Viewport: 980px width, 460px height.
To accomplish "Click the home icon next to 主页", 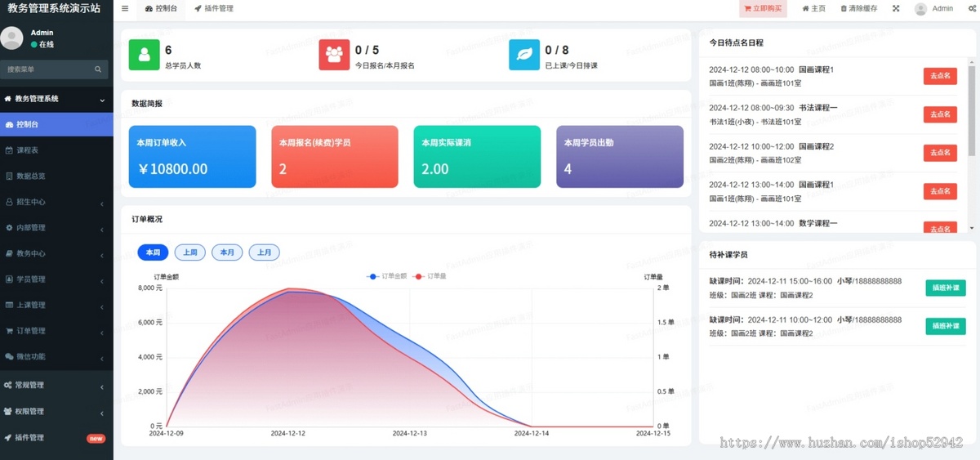I will coord(805,8).
